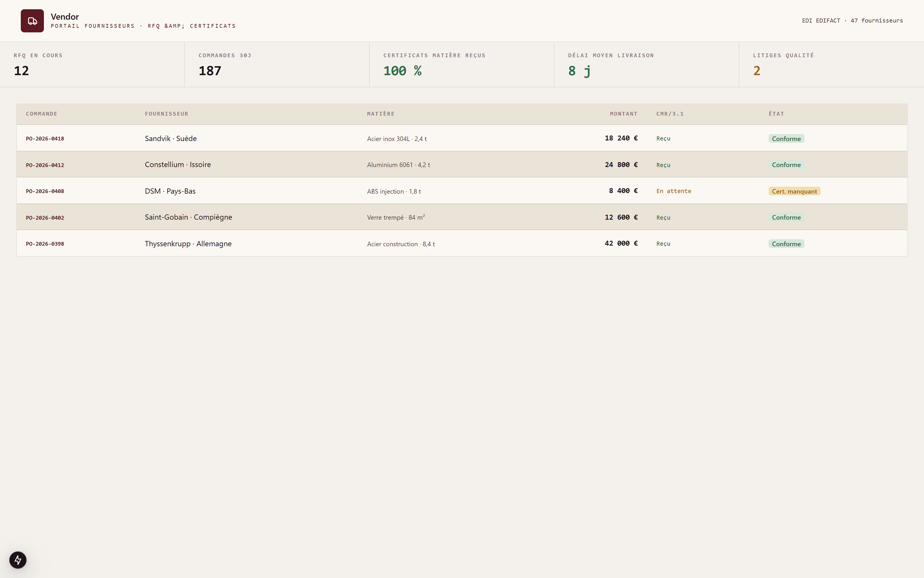924x578 pixels.
Task: Click the MONTANT column header
Action: pyautogui.click(x=623, y=114)
